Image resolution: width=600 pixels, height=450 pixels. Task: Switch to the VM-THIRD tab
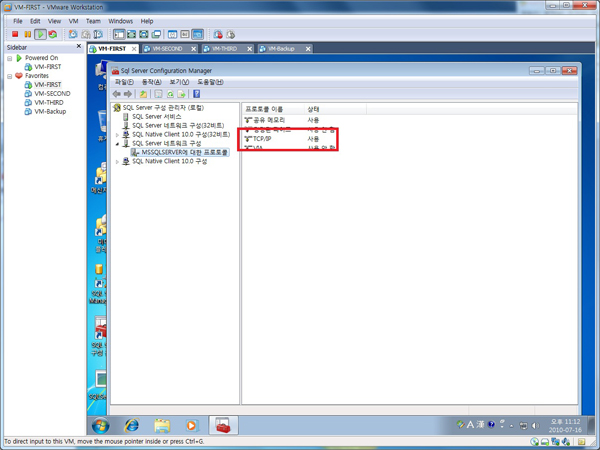click(x=225, y=49)
